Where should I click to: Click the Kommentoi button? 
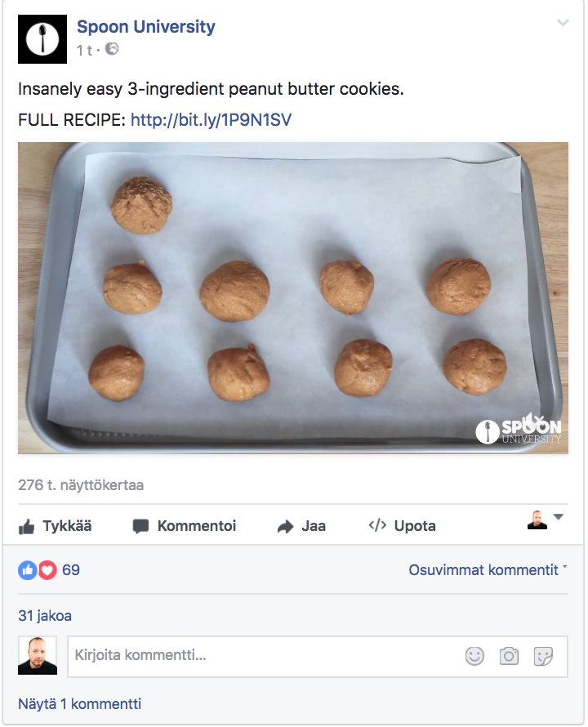[185, 526]
